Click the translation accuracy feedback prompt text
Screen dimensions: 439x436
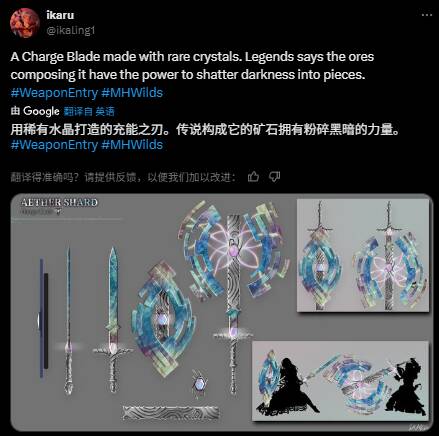point(123,177)
